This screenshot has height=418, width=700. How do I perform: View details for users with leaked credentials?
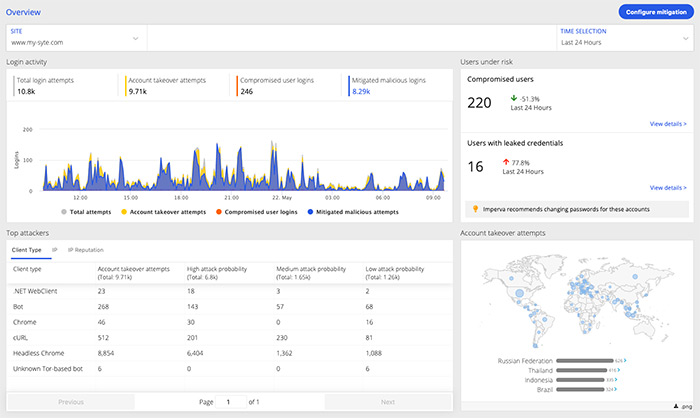click(668, 187)
